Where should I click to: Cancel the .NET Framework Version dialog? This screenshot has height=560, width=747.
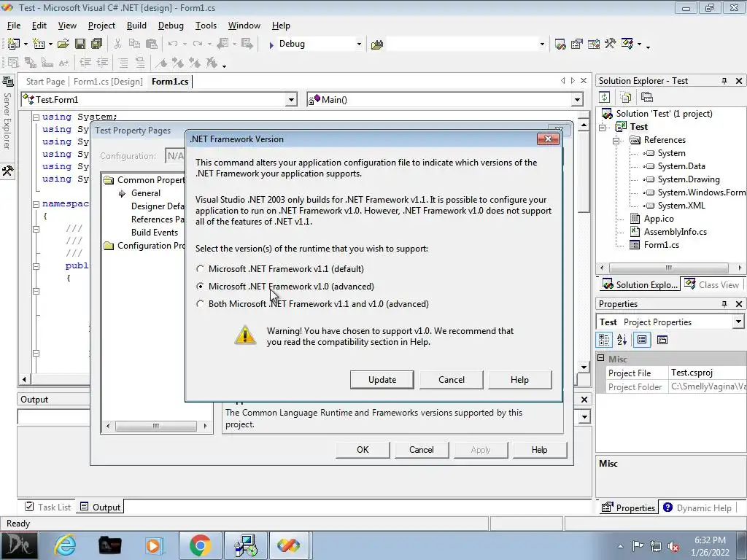tap(451, 379)
